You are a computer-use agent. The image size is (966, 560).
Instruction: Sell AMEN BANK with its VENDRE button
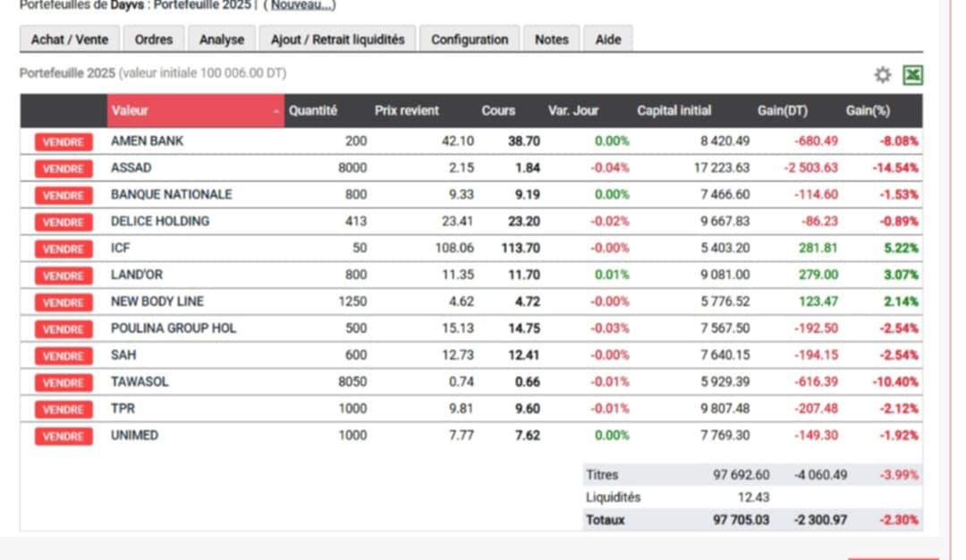point(64,141)
